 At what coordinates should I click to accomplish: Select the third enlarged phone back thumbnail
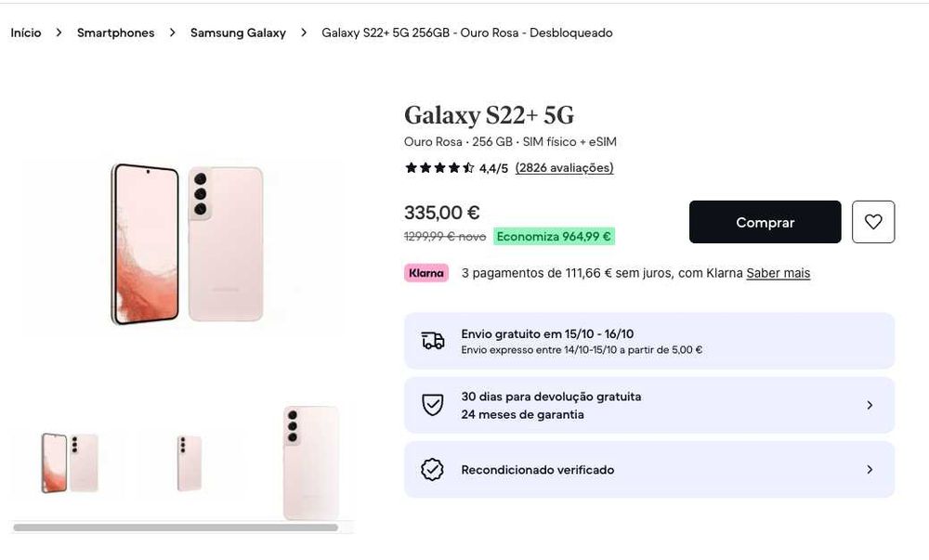[x=310, y=462]
